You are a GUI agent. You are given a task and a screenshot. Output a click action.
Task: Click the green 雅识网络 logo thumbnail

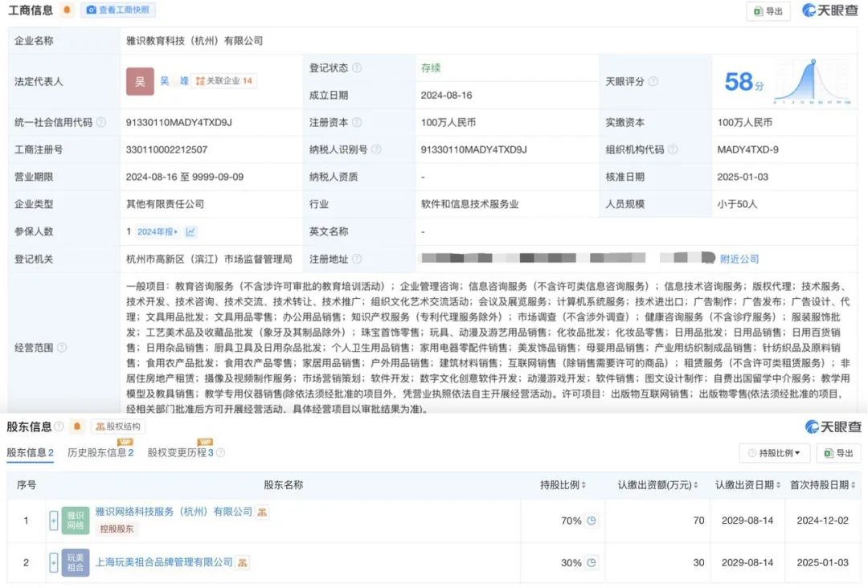tap(76, 521)
